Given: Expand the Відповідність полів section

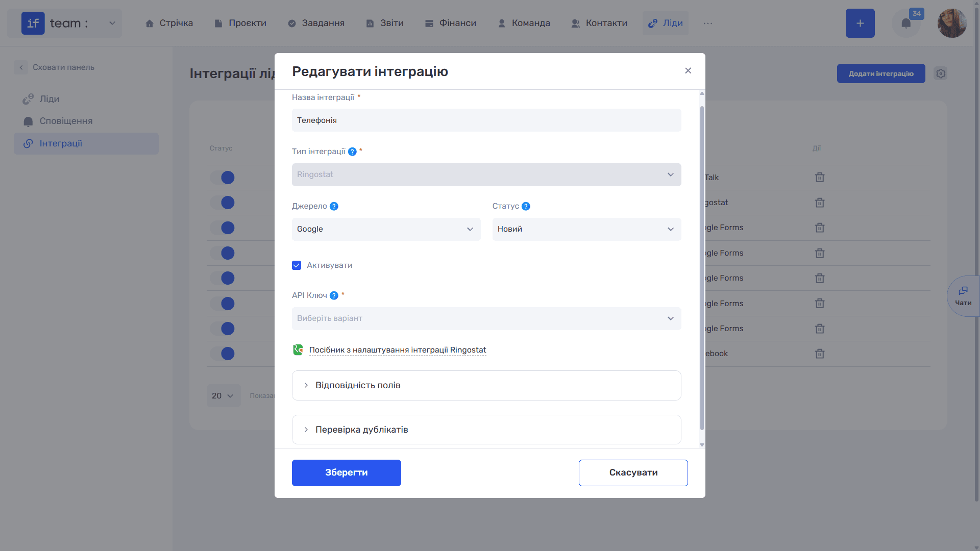Looking at the screenshot, I should pos(486,385).
